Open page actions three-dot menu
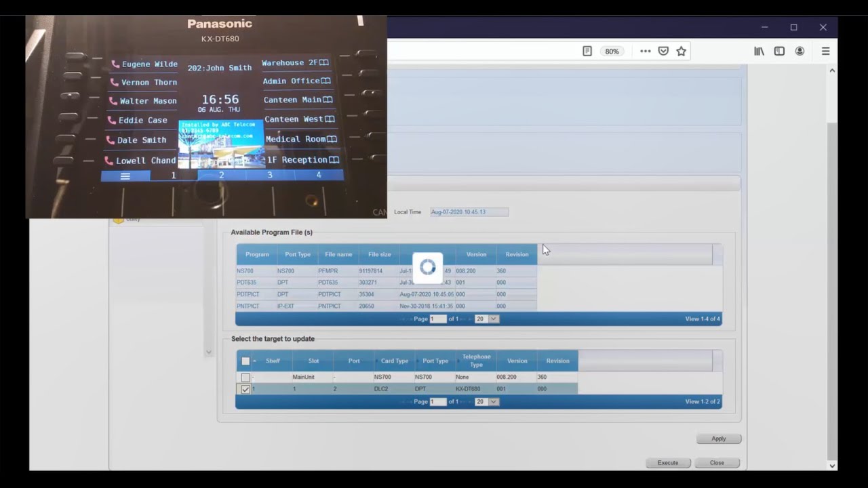868x488 pixels. [x=645, y=51]
